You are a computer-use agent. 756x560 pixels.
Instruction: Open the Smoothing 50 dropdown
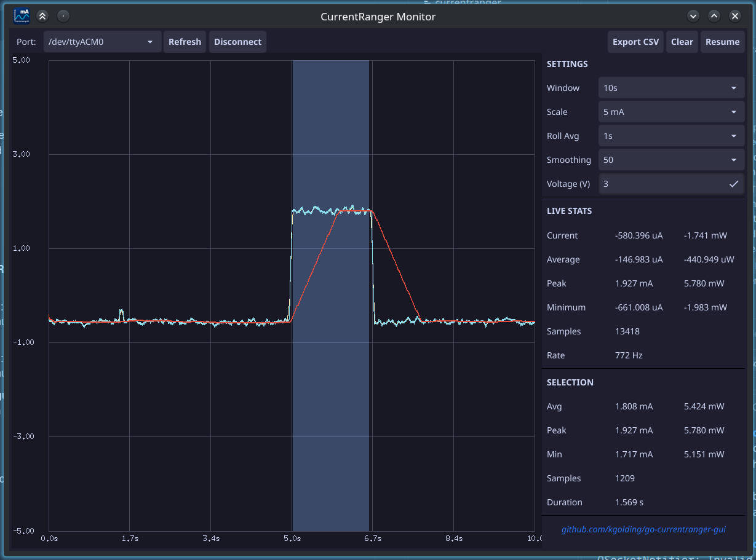click(671, 160)
